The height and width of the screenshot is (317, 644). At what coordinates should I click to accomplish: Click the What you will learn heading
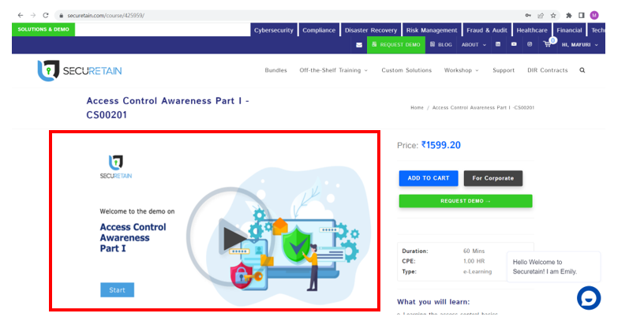[x=433, y=302]
